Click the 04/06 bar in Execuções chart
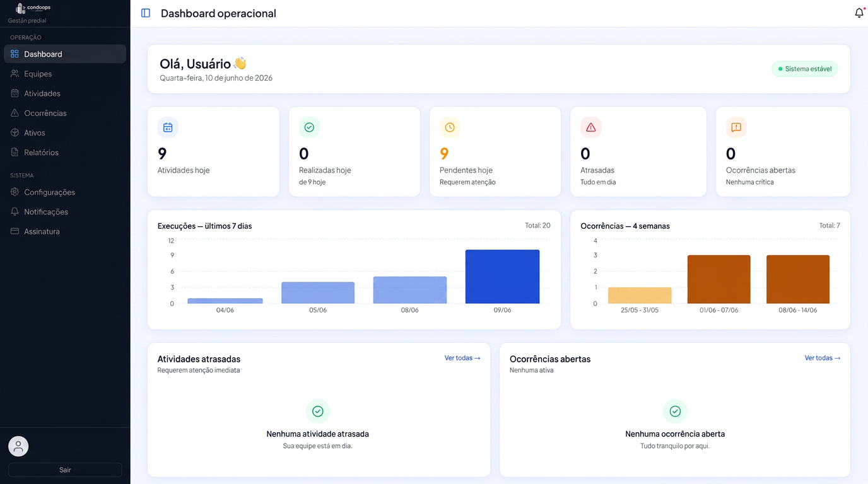 pyautogui.click(x=225, y=301)
